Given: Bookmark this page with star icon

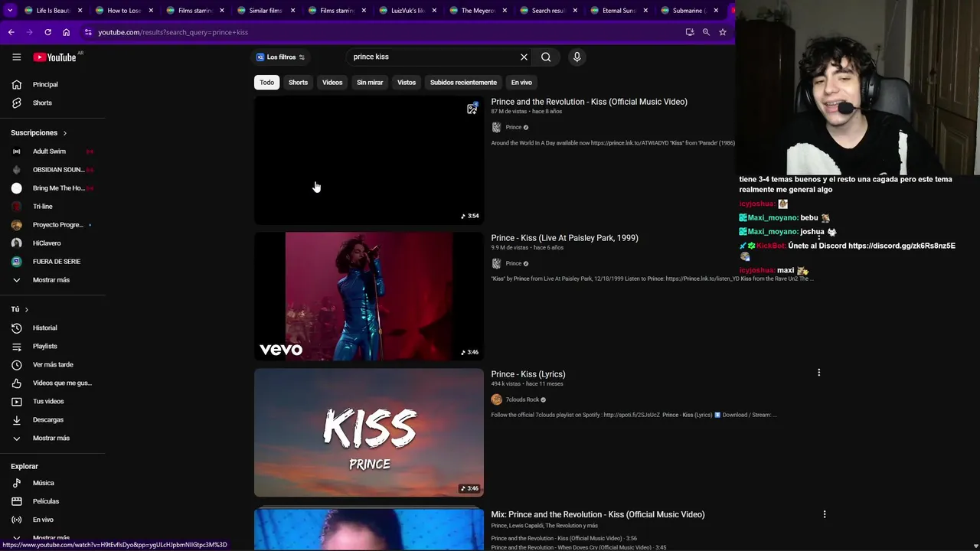Looking at the screenshot, I should click(x=722, y=32).
